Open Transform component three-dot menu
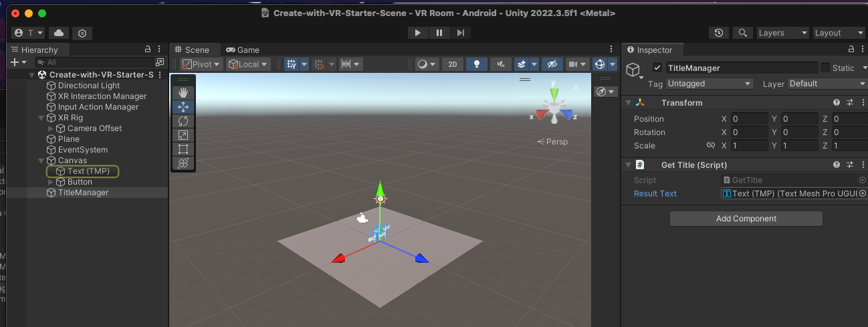 coord(862,102)
